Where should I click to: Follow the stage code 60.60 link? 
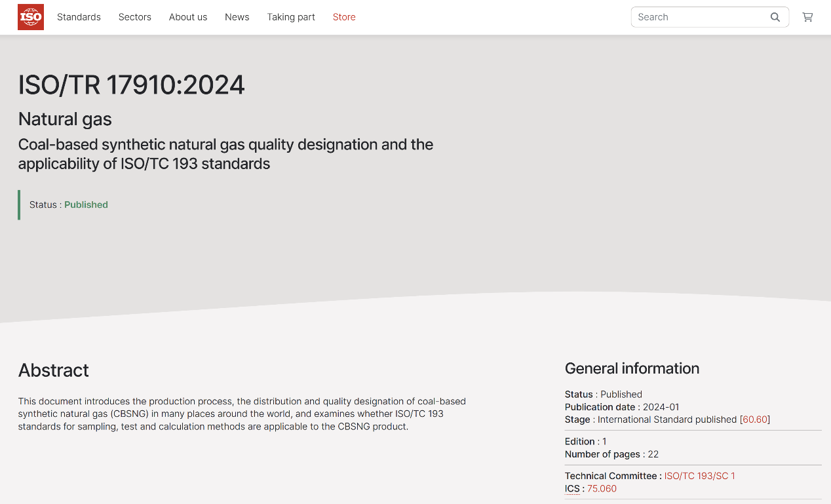point(755,419)
